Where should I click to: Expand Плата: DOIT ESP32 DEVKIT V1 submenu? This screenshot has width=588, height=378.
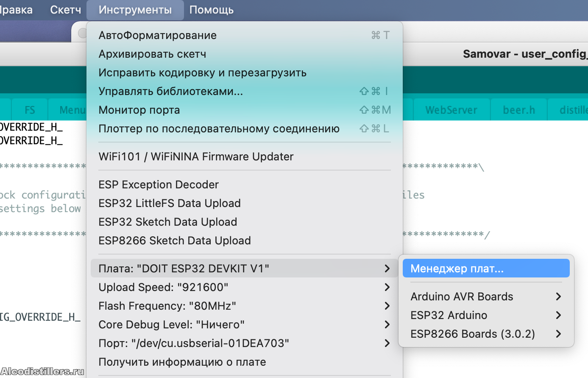[244, 269]
